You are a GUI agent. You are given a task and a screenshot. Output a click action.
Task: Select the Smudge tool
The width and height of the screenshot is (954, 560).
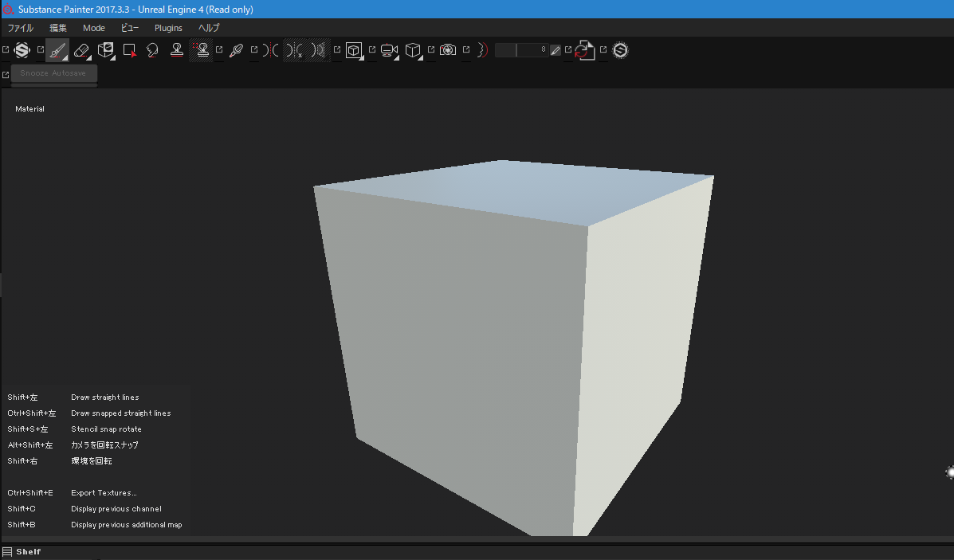tap(153, 50)
